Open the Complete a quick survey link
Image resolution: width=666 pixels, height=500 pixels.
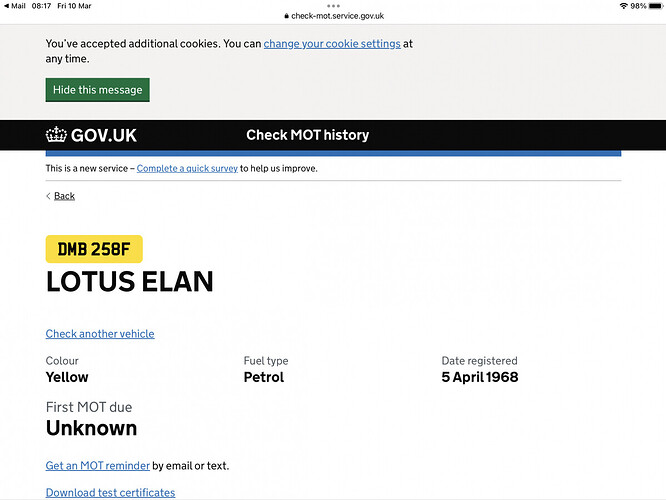click(x=187, y=169)
